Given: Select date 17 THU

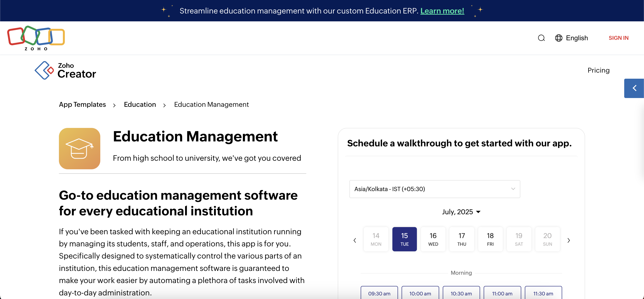Looking at the screenshot, I should pos(461,239).
